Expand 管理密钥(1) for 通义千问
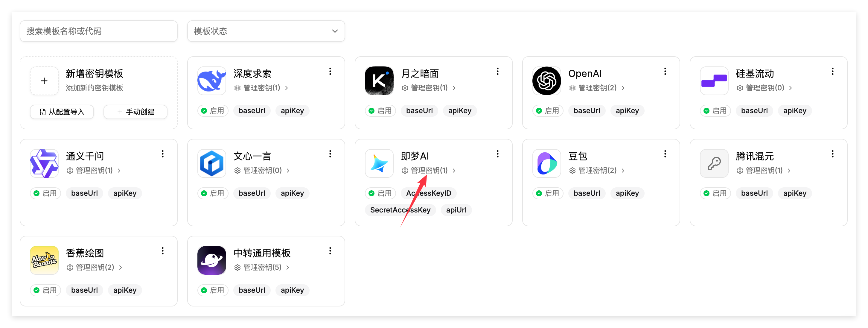 click(x=94, y=171)
